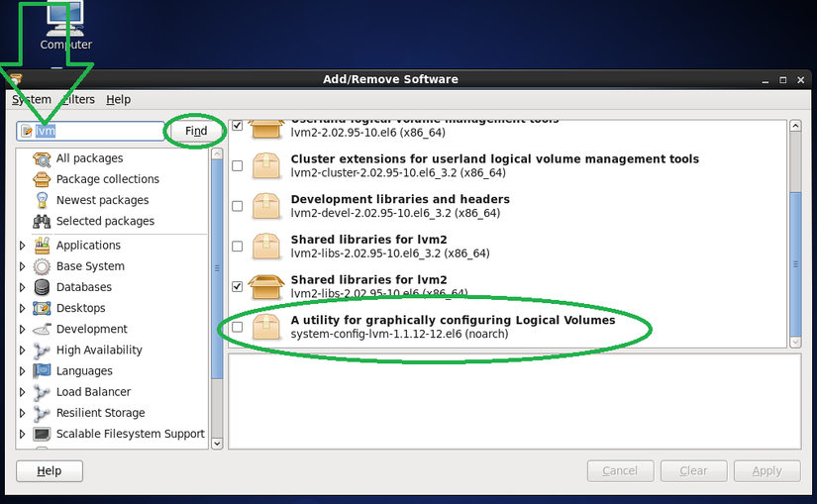The image size is (817, 504).
Task: Expand the Languages category
Action: tap(23, 371)
